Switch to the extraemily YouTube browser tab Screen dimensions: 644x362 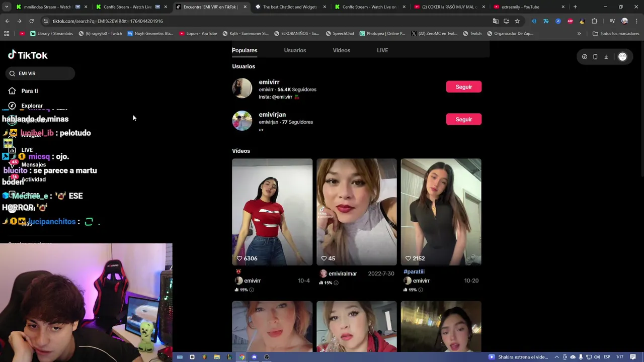pos(528,7)
